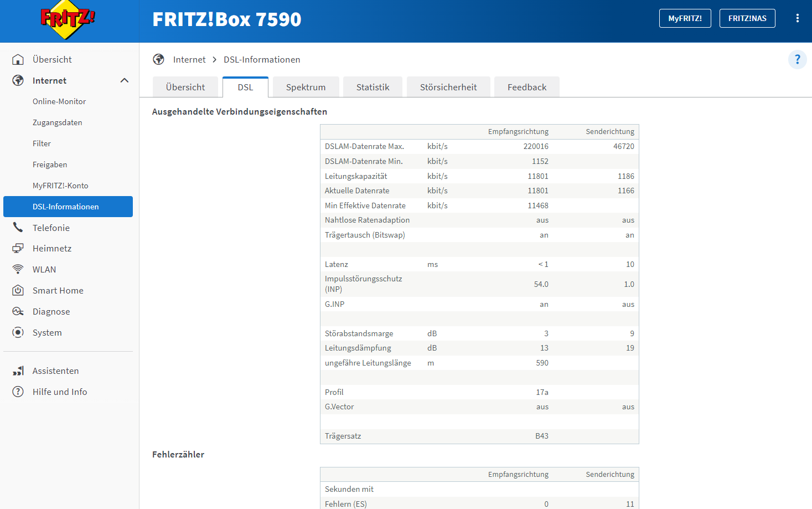Click 'Nahtlose Ratenadaption' row label
Viewport: 812px width, 509px height.
tap(368, 220)
